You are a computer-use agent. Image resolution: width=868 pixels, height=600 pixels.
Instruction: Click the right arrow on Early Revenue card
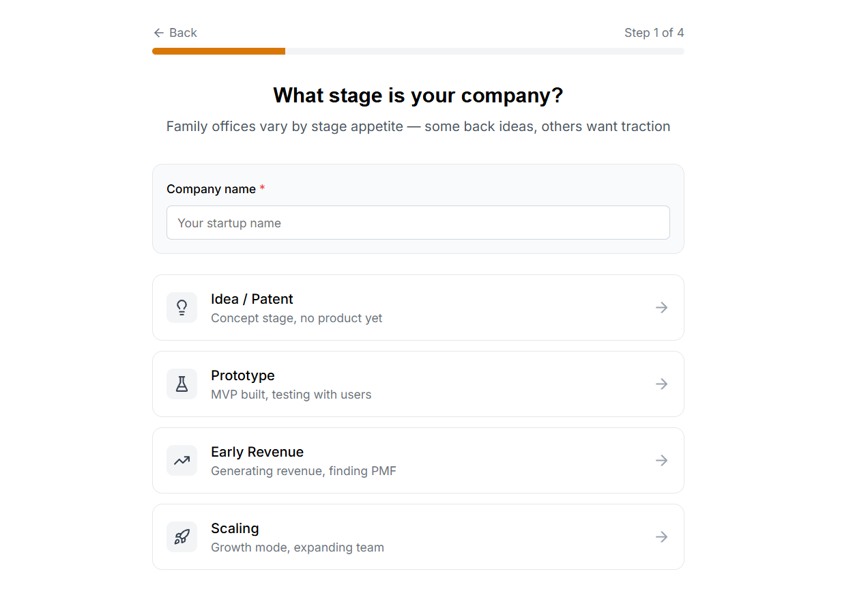coord(661,461)
